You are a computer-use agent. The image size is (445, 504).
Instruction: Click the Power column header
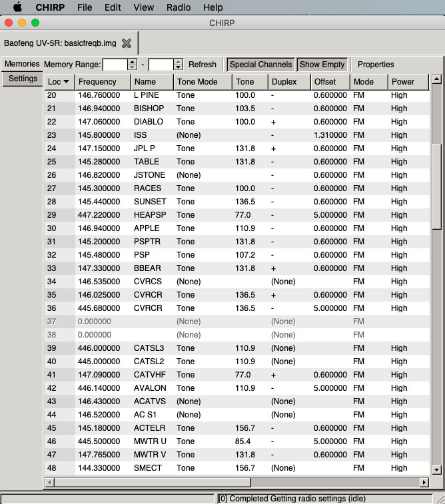pos(408,82)
